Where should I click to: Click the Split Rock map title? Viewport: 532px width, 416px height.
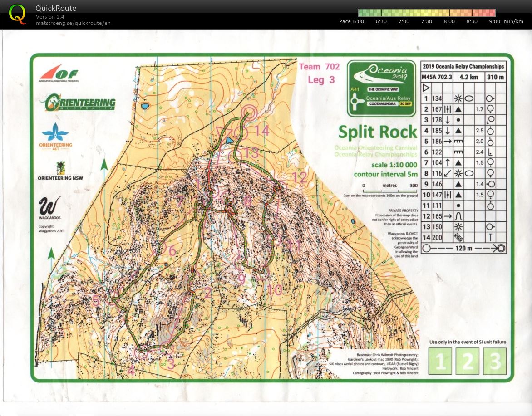(x=377, y=132)
